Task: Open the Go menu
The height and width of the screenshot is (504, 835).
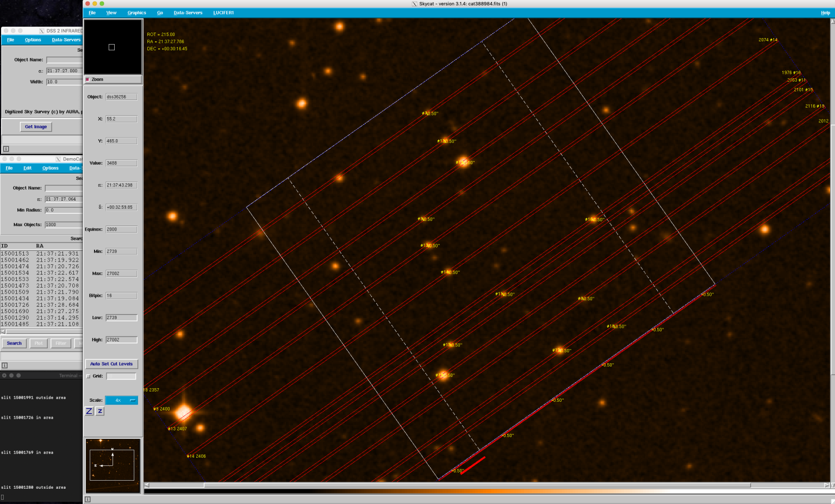Action: click(160, 13)
